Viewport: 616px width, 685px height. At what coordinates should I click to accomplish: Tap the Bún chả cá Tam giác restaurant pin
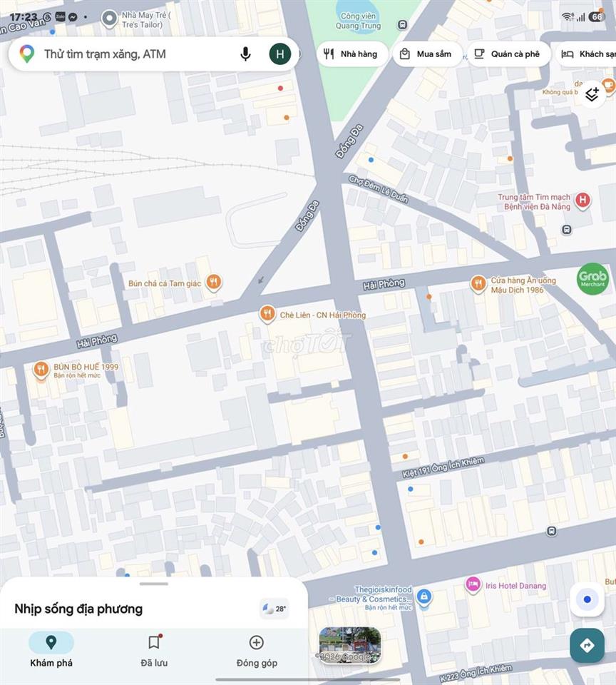213,283
